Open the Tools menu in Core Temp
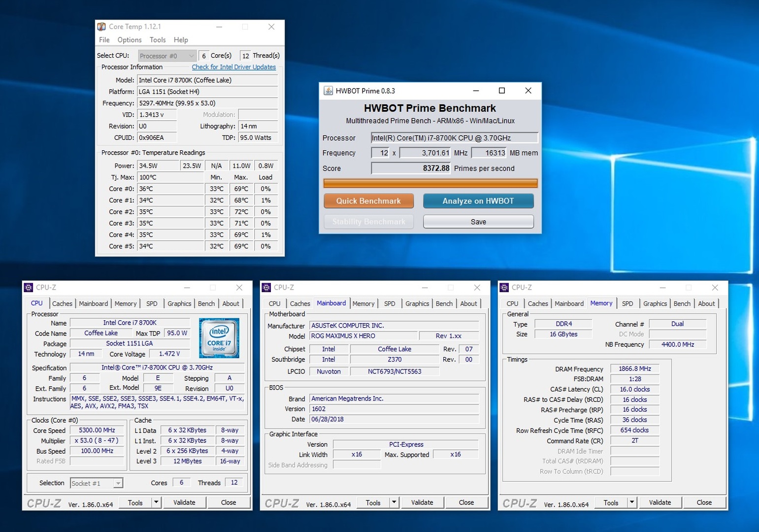The image size is (759, 532). point(158,40)
